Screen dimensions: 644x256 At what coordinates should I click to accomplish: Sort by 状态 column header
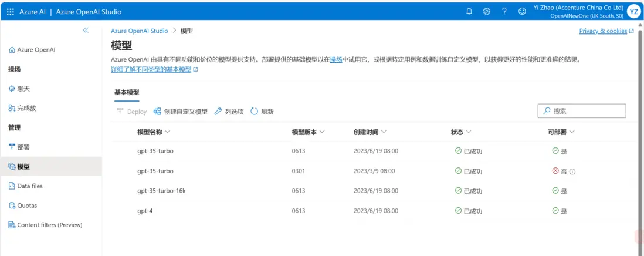(x=461, y=132)
